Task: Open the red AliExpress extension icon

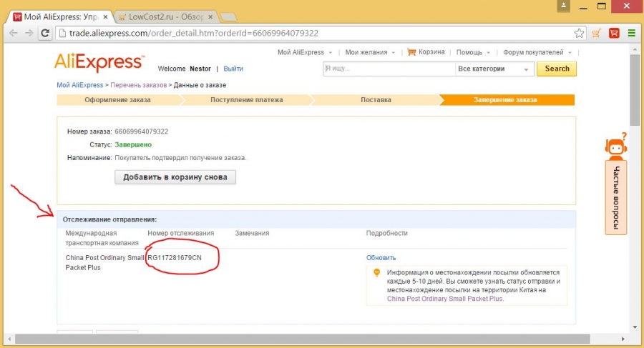Action: (614, 34)
